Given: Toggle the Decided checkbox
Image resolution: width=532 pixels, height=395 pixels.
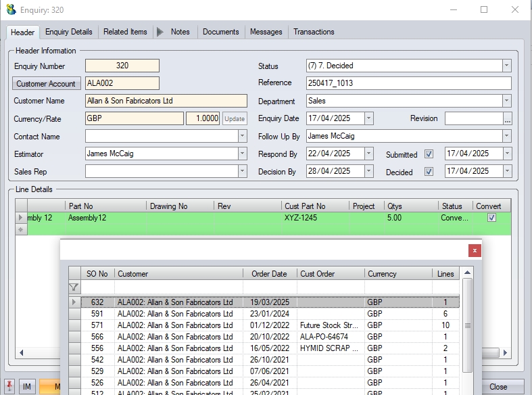Looking at the screenshot, I should (429, 172).
